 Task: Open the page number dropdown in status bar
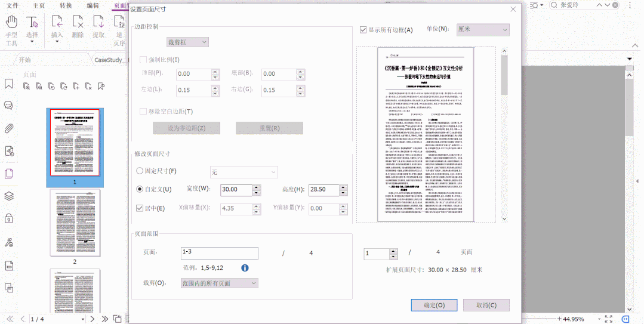(83, 319)
